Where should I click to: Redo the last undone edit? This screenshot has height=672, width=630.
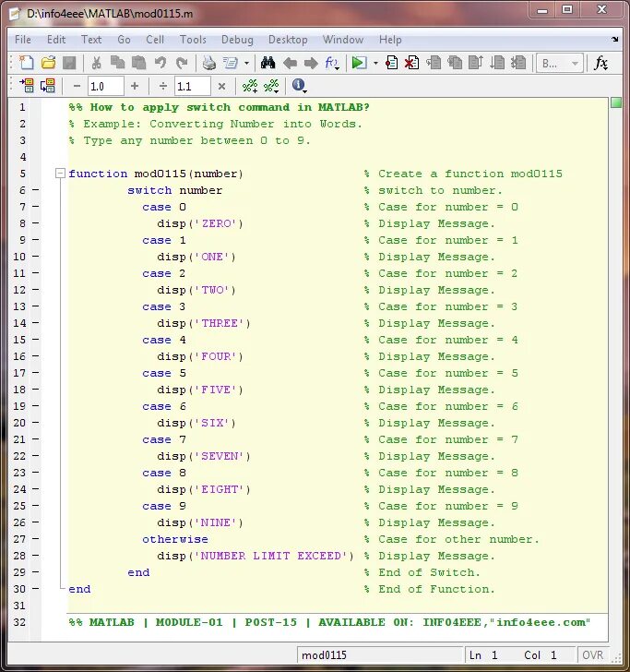(x=182, y=63)
